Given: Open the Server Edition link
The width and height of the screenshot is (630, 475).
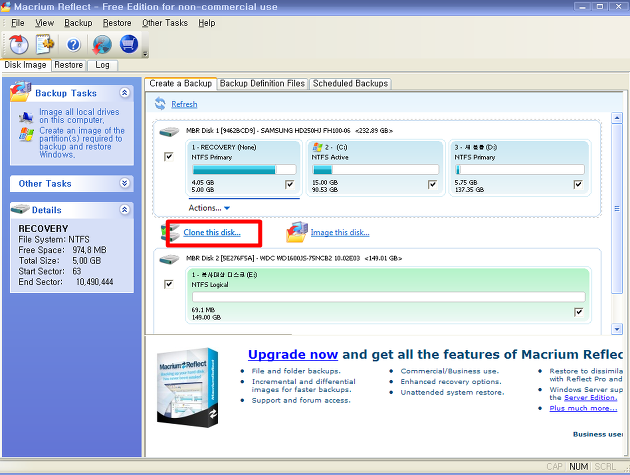Looking at the screenshot, I should (x=590, y=397).
